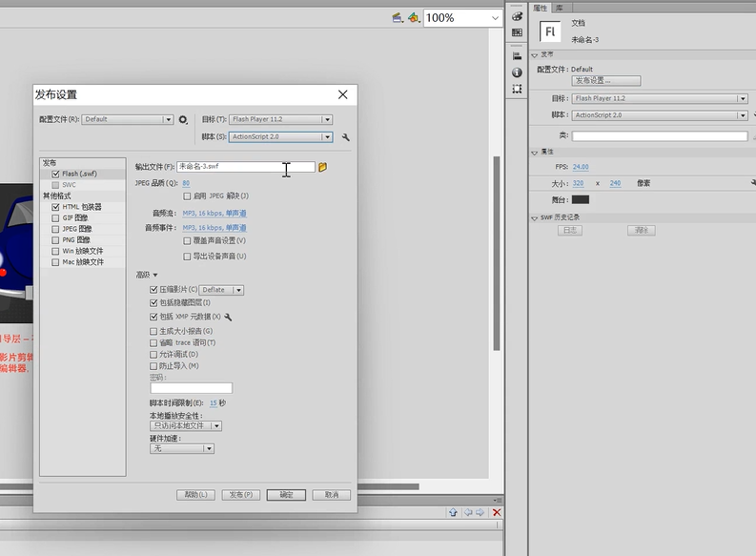Click XMP metadata wrench icon

[x=228, y=317]
